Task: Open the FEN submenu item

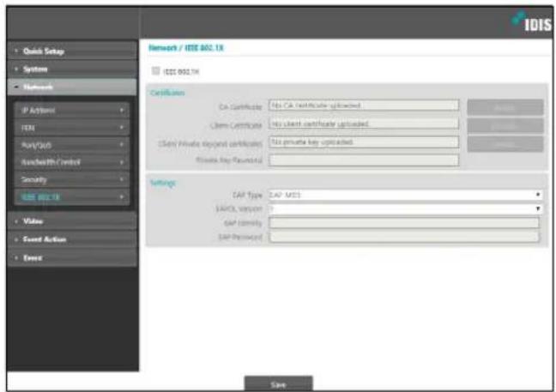Action: pyautogui.click(x=72, y=128)
